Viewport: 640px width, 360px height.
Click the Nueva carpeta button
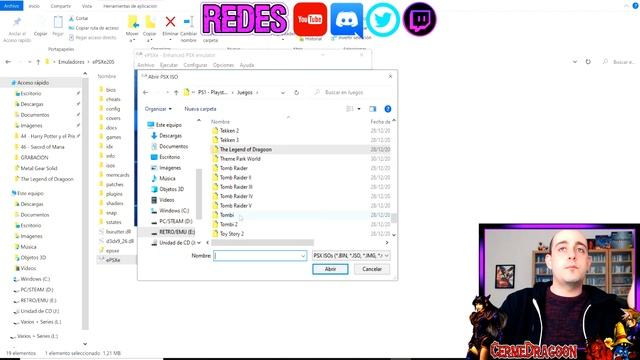(200, 109)
